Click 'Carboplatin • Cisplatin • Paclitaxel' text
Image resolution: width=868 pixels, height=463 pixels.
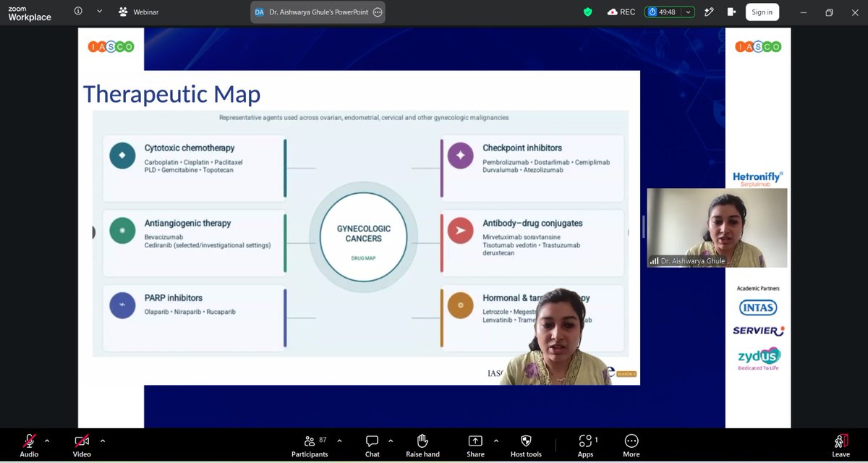(x=193, y=162)
